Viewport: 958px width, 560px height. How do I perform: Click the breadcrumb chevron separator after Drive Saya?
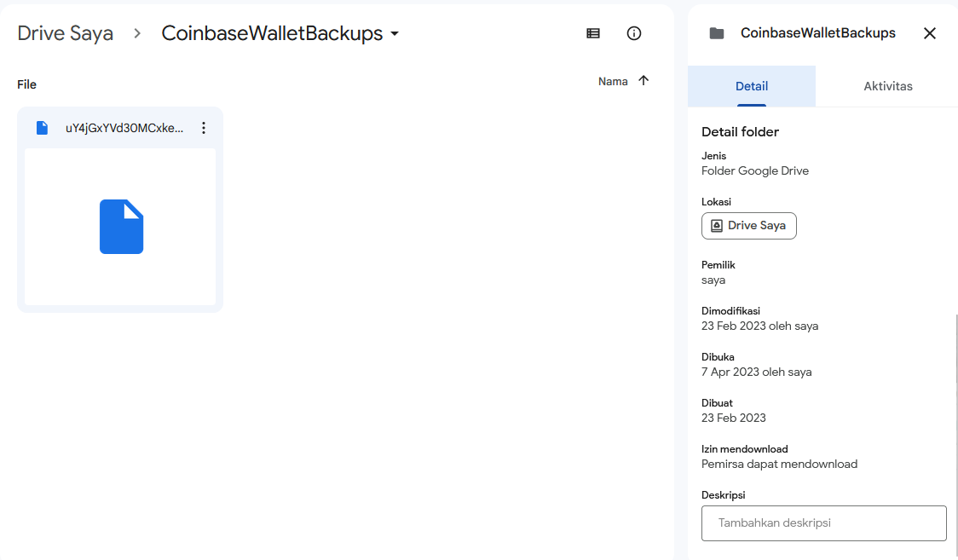137,33
